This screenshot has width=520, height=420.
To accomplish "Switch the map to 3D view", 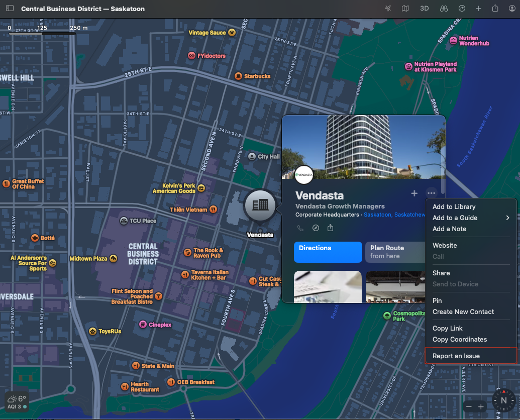I will [x=424, y=8].
